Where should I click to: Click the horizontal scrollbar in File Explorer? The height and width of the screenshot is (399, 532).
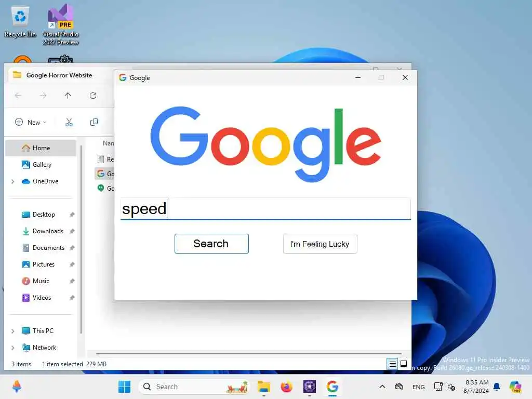coord(248,354)
